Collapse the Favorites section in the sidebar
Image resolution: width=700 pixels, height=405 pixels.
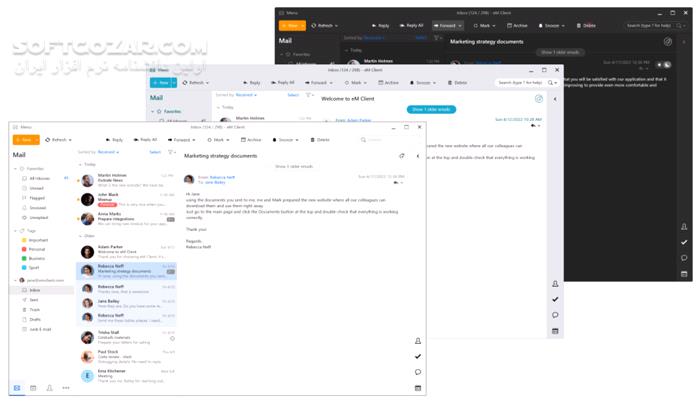[16, 169]
